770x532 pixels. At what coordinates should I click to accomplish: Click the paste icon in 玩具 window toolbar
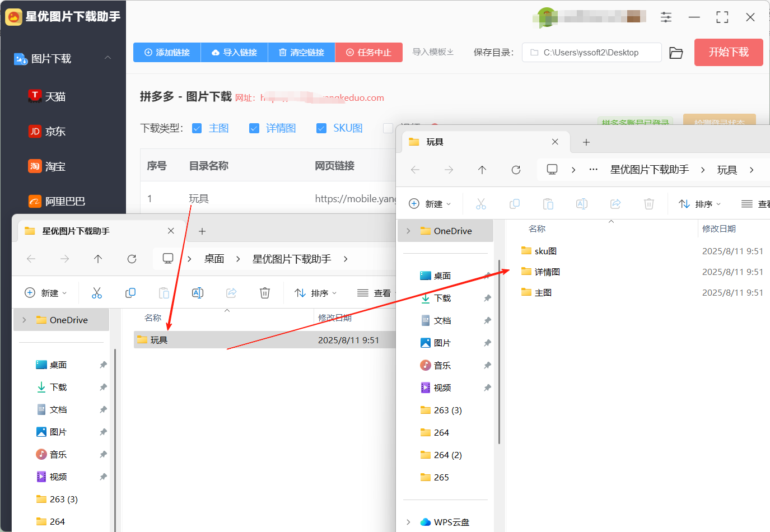[x=548, y=204]
